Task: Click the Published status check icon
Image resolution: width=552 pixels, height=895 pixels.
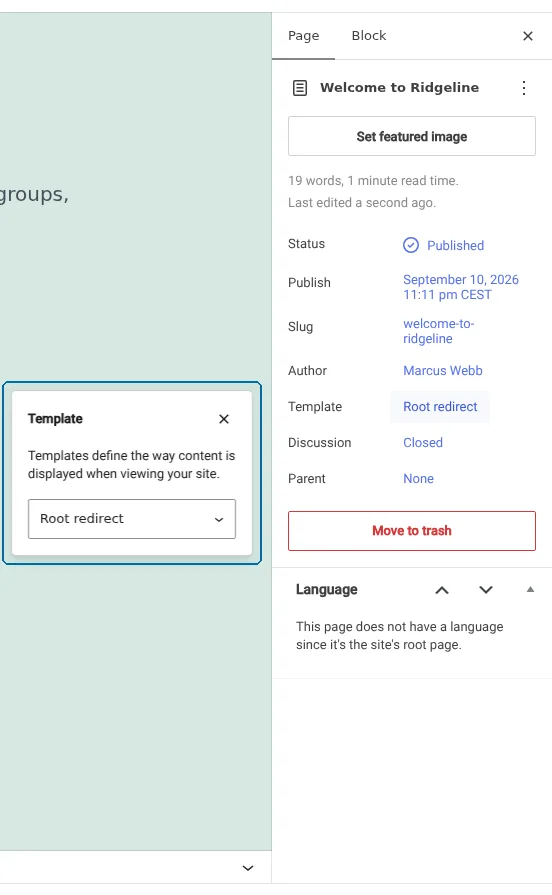Action: click(411, 245)
